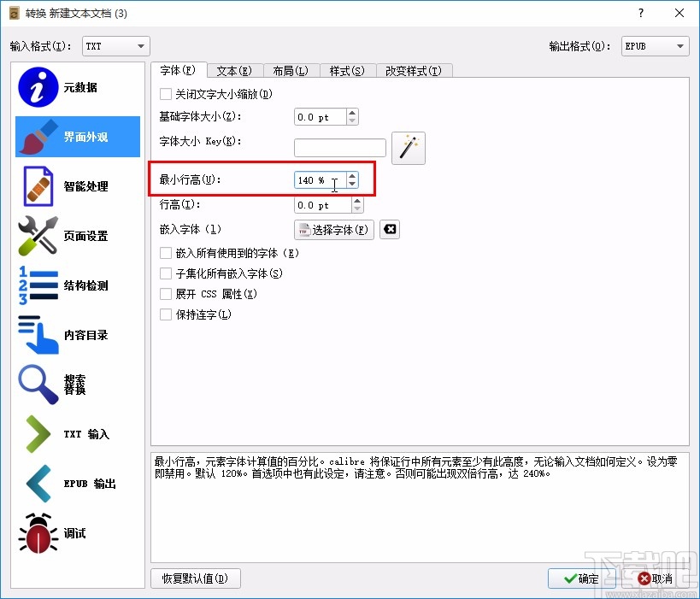Toggle 子集化所有嵌入字体 checkbox
700x599 pixels.
(166, 273)
